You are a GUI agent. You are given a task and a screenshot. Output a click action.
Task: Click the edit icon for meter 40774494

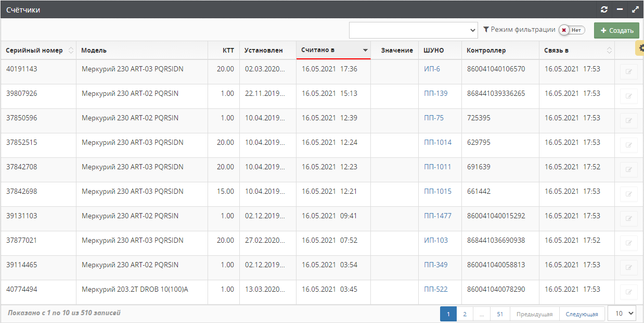[628, 292]
